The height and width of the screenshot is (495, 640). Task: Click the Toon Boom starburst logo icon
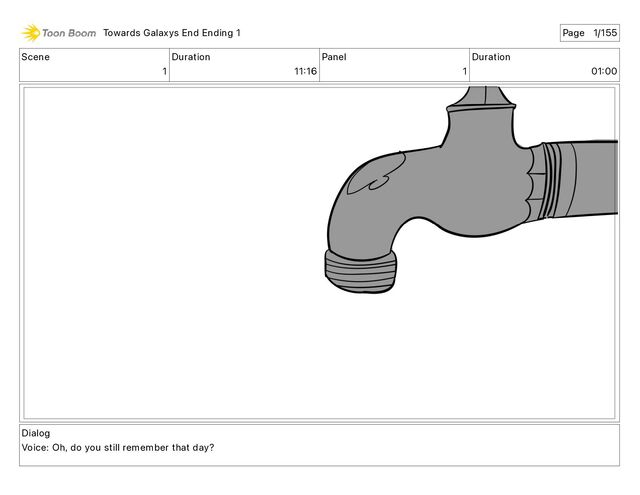[x=31, y=33]
